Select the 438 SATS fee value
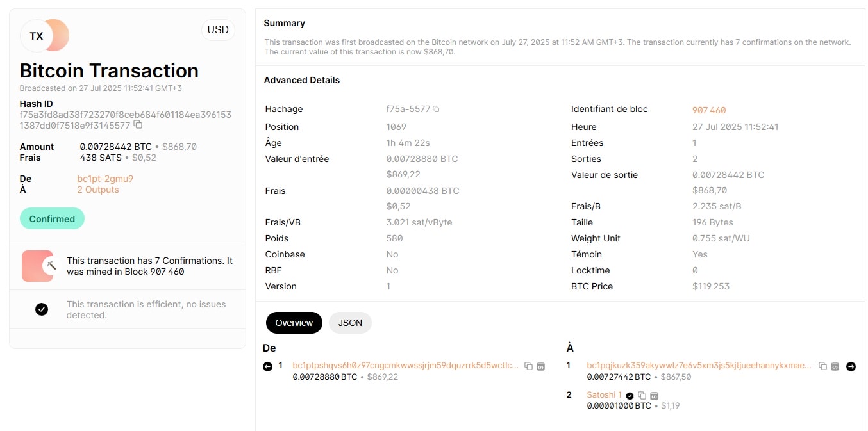This screenshot has height=431, width=868. [x=101, y=158]
